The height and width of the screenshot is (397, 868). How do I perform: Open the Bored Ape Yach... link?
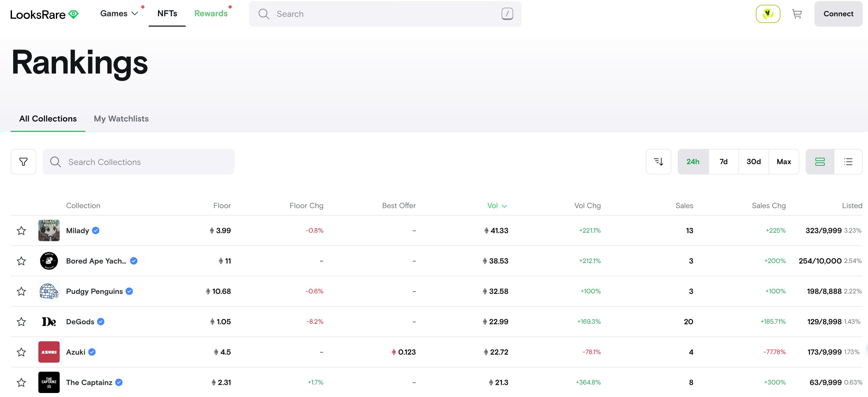click(x=96, y=261)
